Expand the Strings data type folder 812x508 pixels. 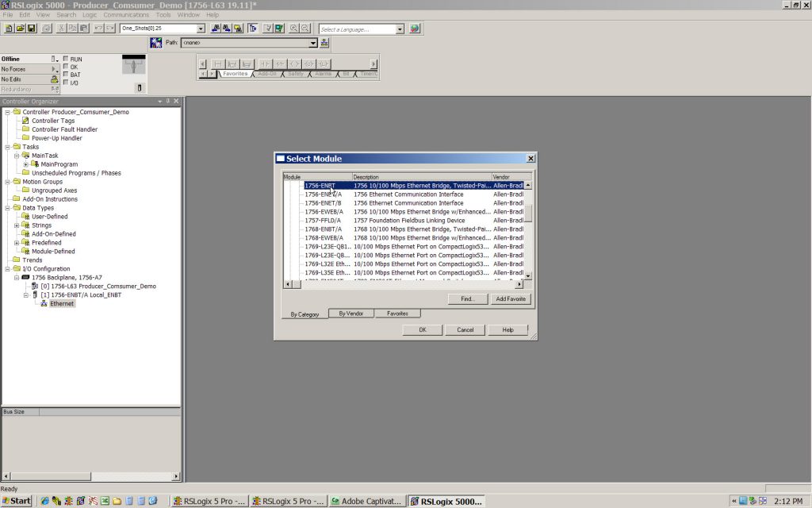click(17, 225)
